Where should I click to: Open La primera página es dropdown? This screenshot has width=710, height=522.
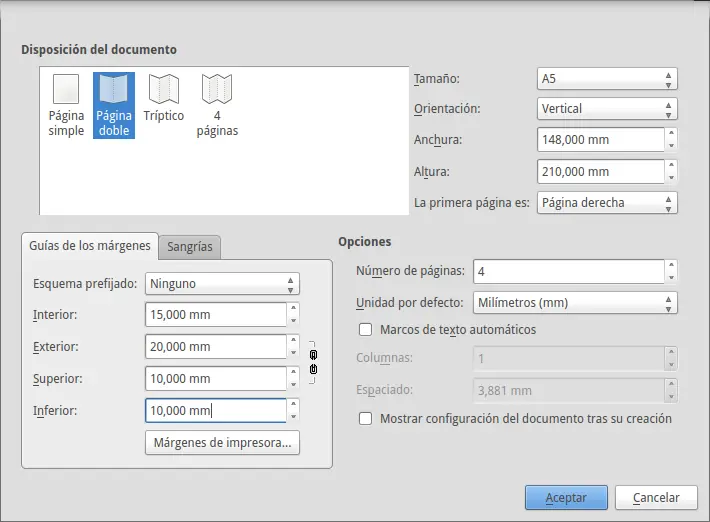pos(607,202)
